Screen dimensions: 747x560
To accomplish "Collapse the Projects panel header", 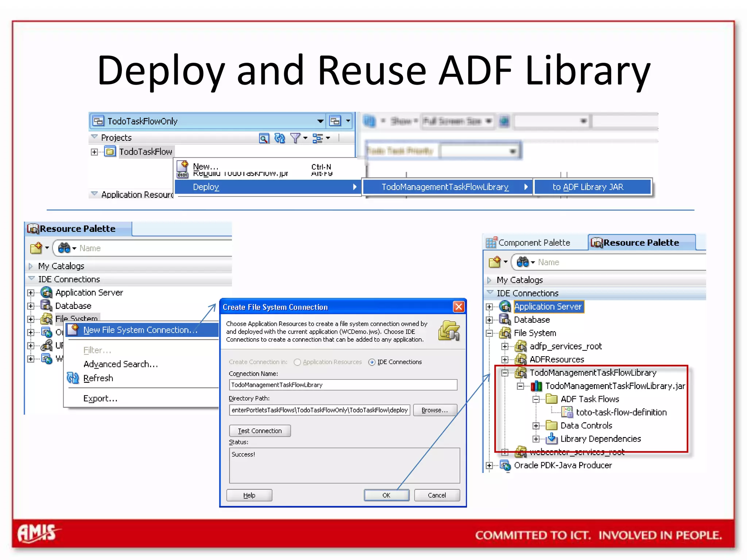I will (x=94, y=137).
